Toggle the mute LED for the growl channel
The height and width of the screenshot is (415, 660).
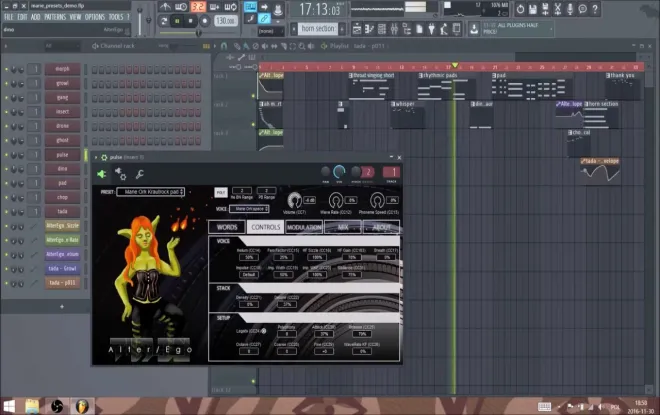(6, 83)
